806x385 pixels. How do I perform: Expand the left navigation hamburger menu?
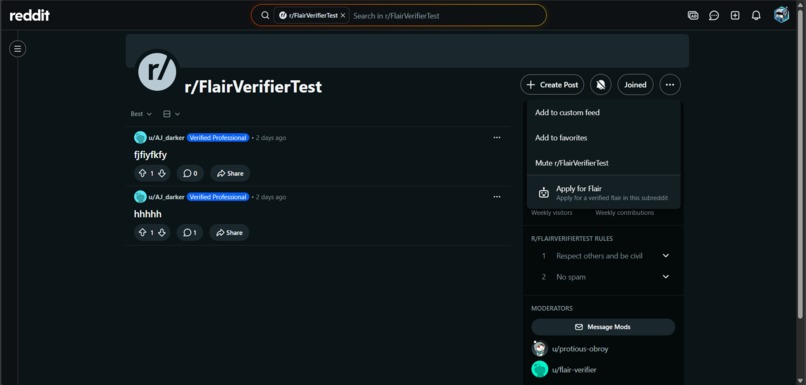17,49
